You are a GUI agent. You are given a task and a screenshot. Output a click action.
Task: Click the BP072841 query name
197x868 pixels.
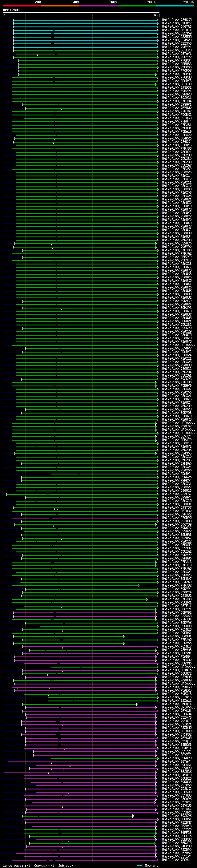[11, 10]
